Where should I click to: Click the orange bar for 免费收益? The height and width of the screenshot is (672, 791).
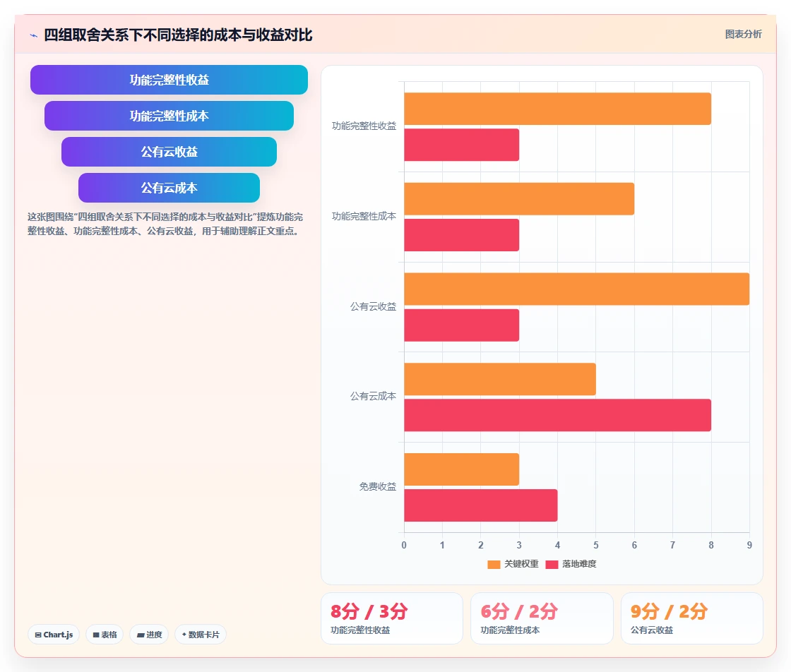click(x=462, y=469)
